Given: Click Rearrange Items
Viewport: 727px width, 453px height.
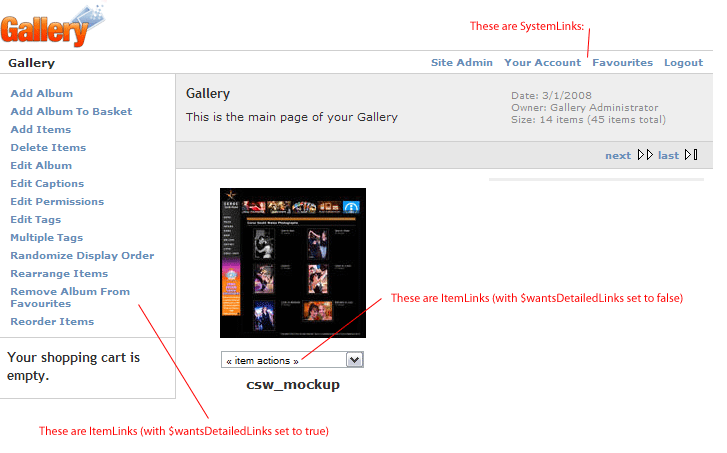Looking at the screenshot, I should [x=59, y=273].
